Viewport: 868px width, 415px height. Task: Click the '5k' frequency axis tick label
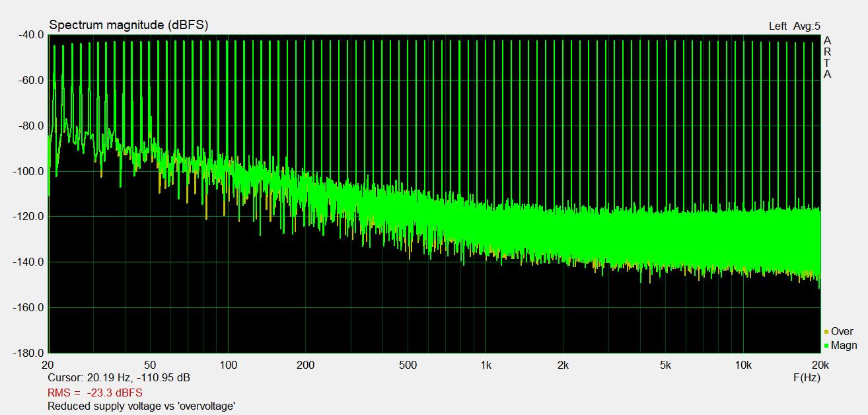pyautogui.click(x=665, y=365)
